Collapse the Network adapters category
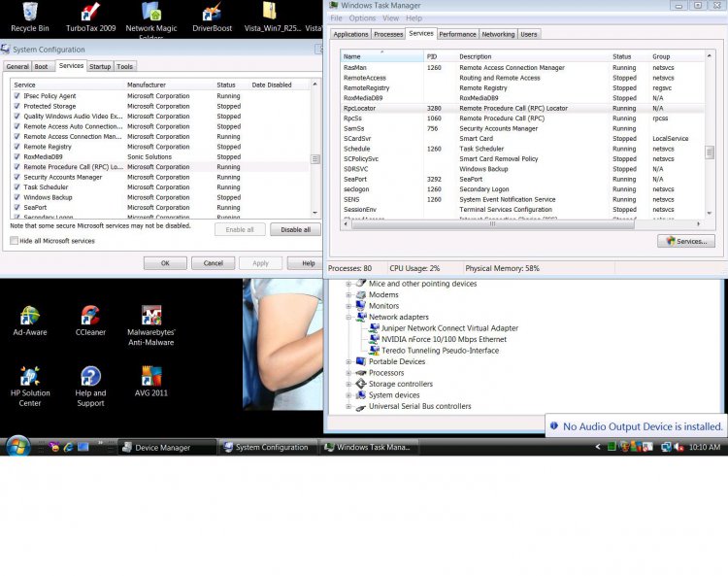 tap(348, 317)
